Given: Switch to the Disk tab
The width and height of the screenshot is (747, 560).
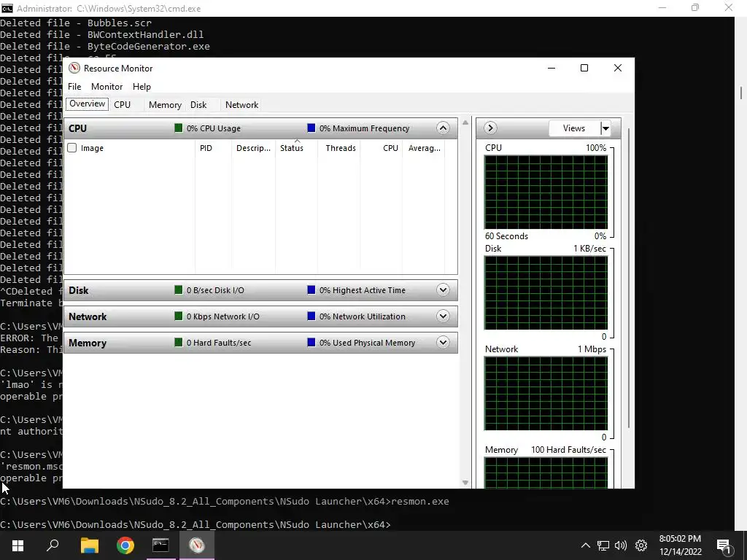Looking at the screenshot, I should point(198,105).
